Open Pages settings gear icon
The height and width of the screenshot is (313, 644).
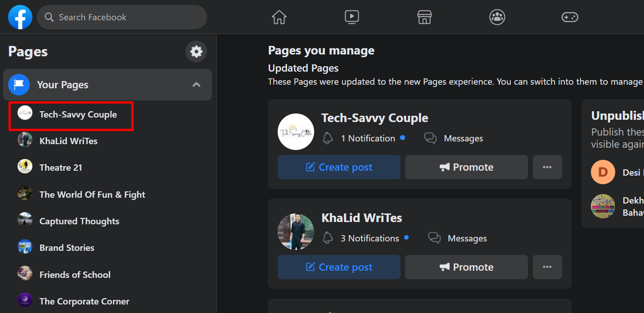[196, 51]
